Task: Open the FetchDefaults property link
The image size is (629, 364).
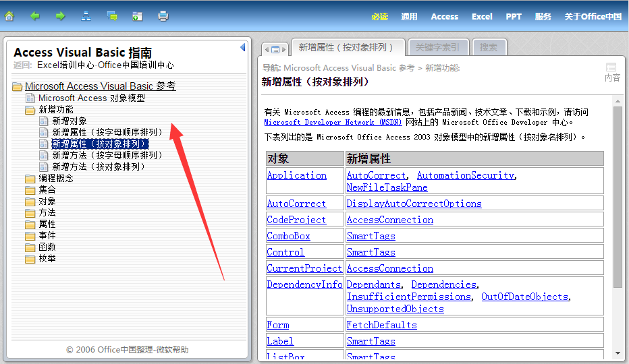Action: [x=382, y=325]
